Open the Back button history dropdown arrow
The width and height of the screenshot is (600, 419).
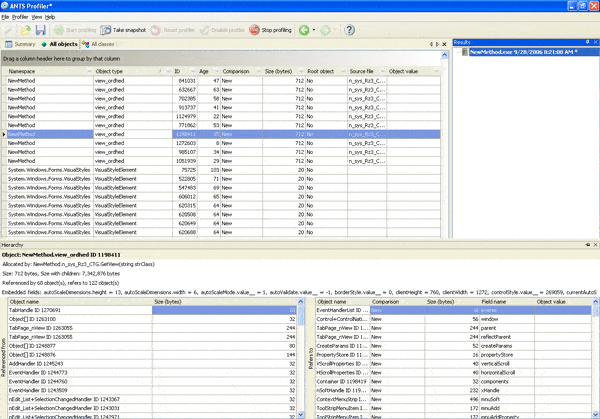pyautogui.click(x=314, y=30)
